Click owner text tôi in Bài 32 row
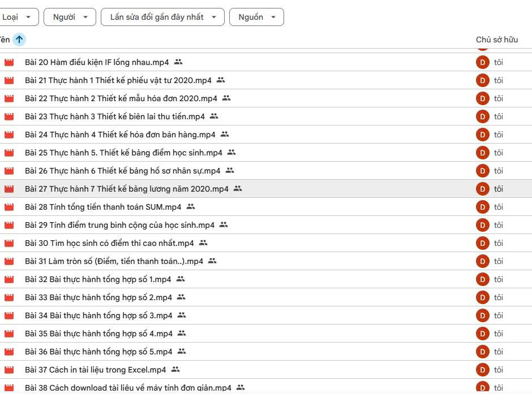 (499, 279)
